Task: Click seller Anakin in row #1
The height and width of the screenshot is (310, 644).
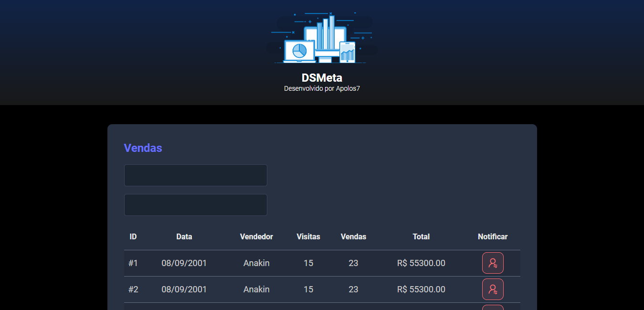Action: pos(256,263)
